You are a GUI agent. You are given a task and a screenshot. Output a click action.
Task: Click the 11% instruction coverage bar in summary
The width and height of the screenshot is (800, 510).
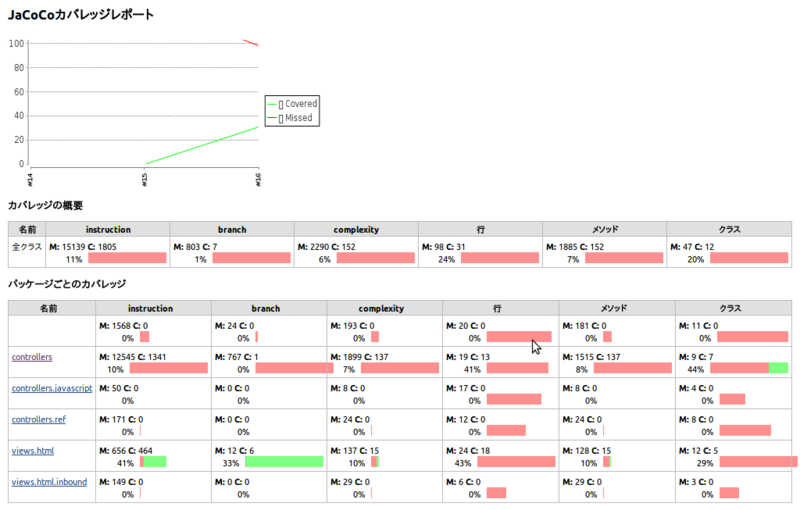pos(127,259)
